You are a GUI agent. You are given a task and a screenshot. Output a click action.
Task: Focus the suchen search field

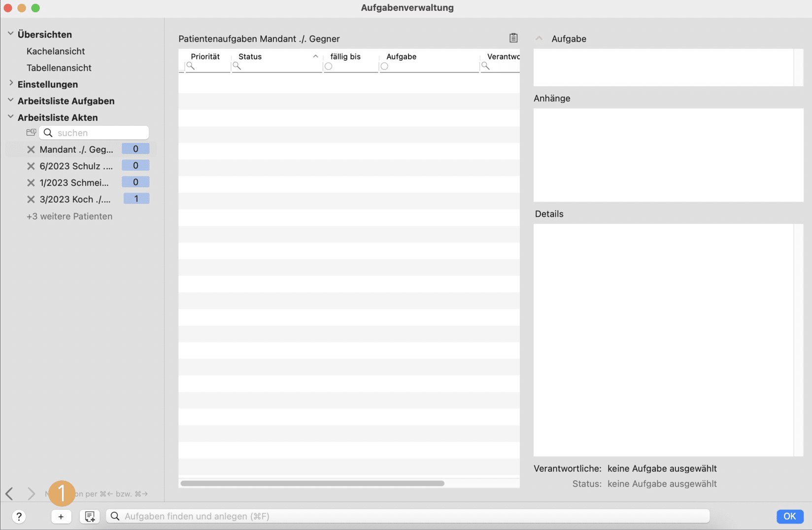pos(94,133)
